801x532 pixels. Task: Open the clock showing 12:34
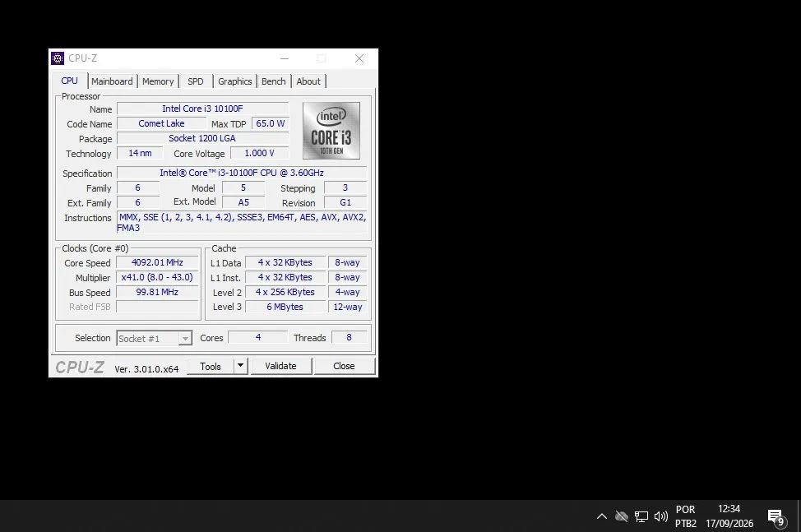click(x=729, y=509)
